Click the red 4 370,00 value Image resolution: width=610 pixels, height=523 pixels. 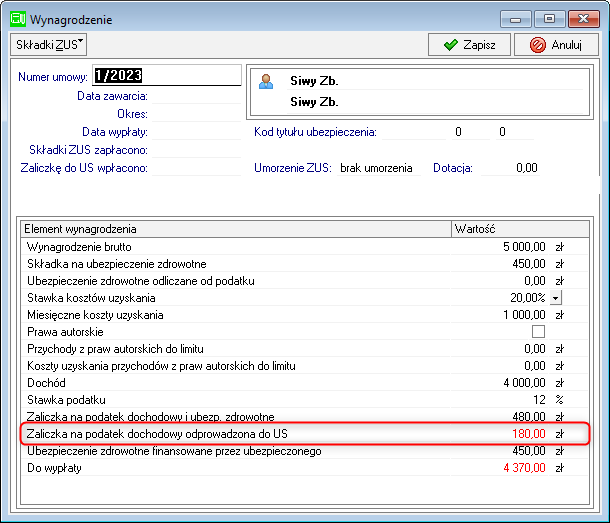click(524, 468)
